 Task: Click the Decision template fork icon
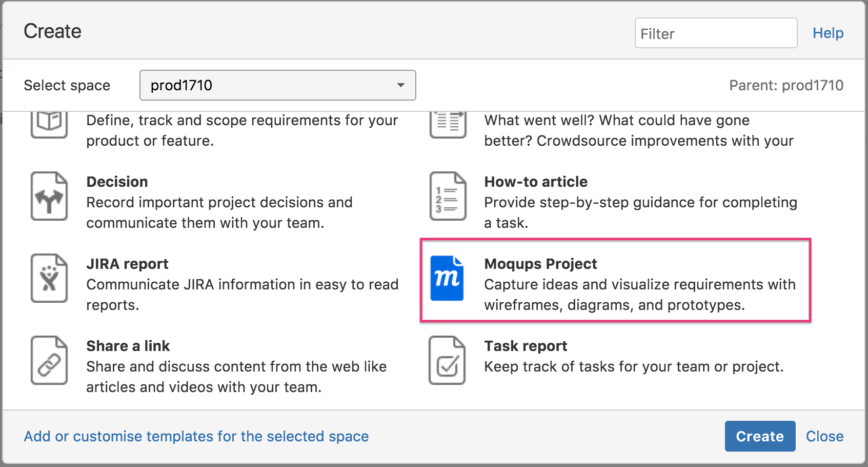[49, 196]
